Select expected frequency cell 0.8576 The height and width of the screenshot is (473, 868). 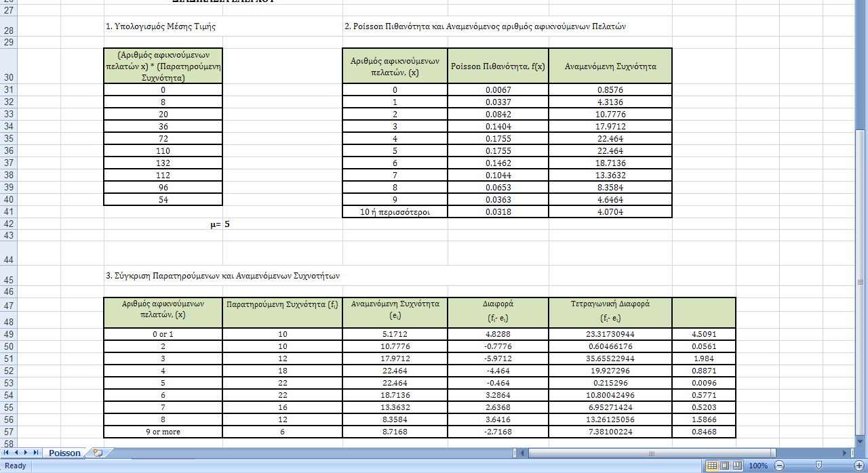pos(610,89)
